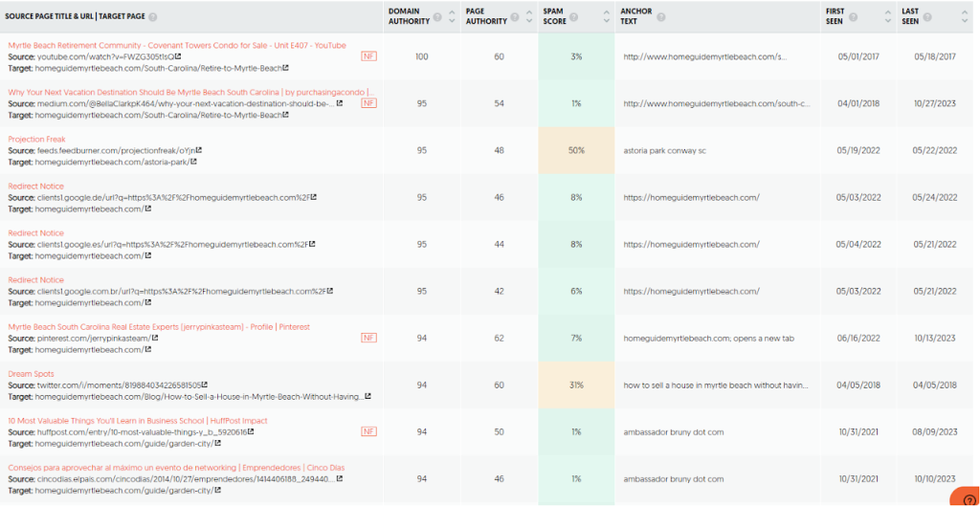The width and height of the screenshot is (980, 506).
Task: Open cincodias.elpais.com source external link icon
Action: [340, 478]
